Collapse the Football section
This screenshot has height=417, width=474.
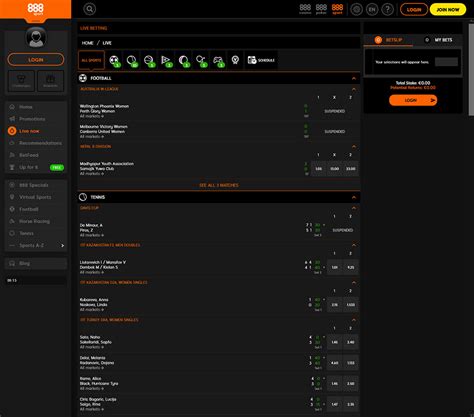click(x=354, y=78)
